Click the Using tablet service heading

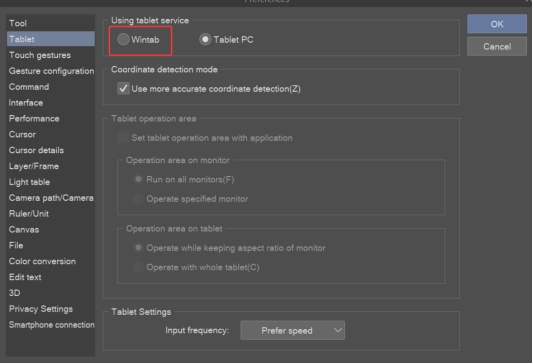[x=150, y=20]
